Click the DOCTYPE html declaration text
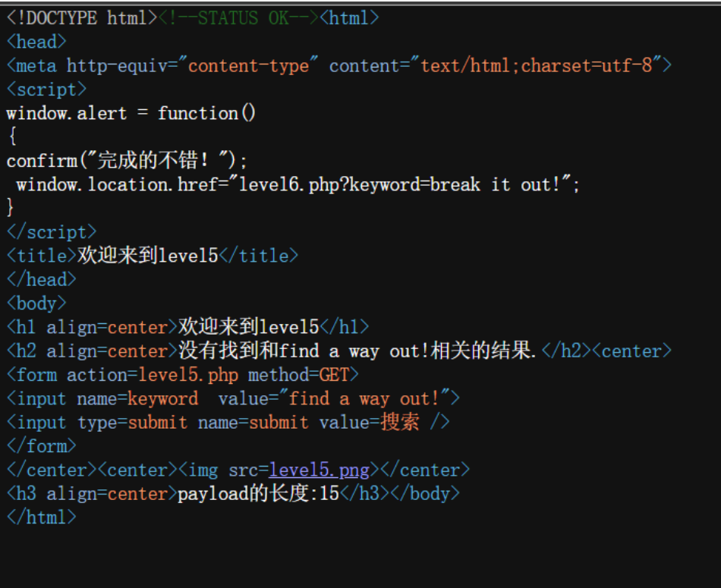This screenshot has height=588, width=721. pyautogui.click(x=82, y=18)
